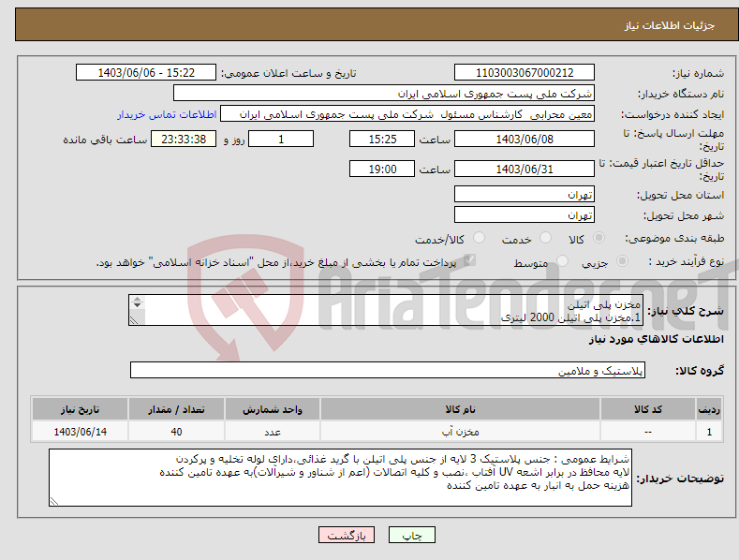Click the ایجاد کننده درخواست field
Viewport: 739px width, 560px height.
point(407,114)
